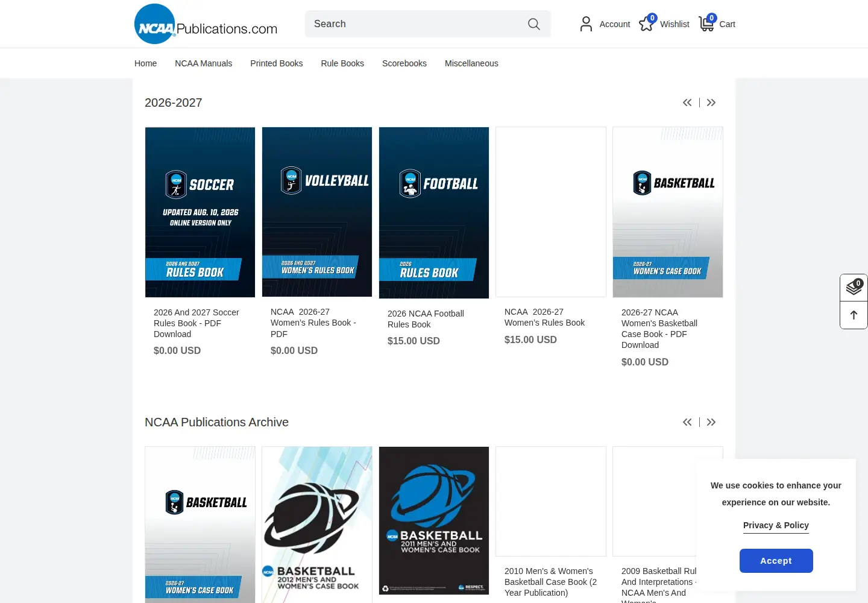Go to previous 2026-2027 carousel items
The width and height of the screenshot is (868, 603).
click(x=687, y=103)
